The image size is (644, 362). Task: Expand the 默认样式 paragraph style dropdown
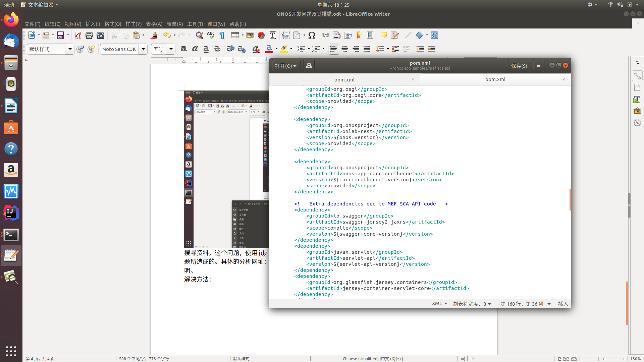pos(70,49)
